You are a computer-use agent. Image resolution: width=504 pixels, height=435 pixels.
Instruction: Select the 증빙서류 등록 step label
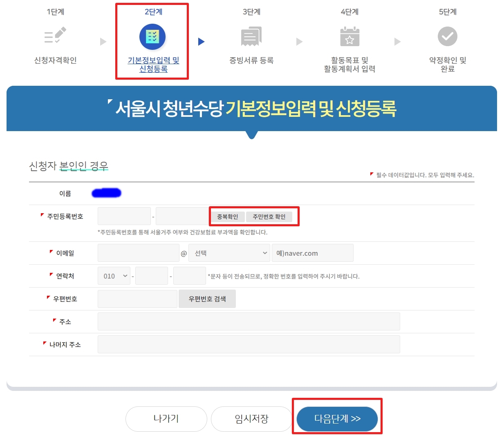click(x=251, y=60)
